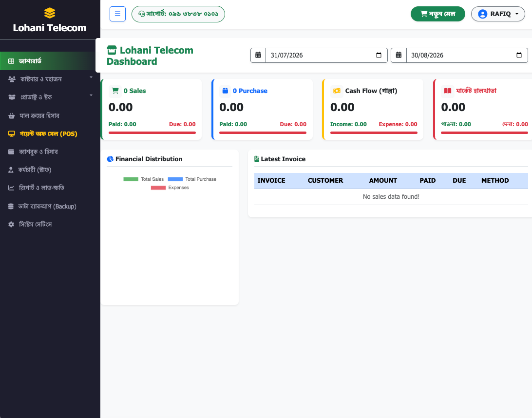
Task: Toggle sidebar with the hamburger menu button
Action: [x=118, y=14]
